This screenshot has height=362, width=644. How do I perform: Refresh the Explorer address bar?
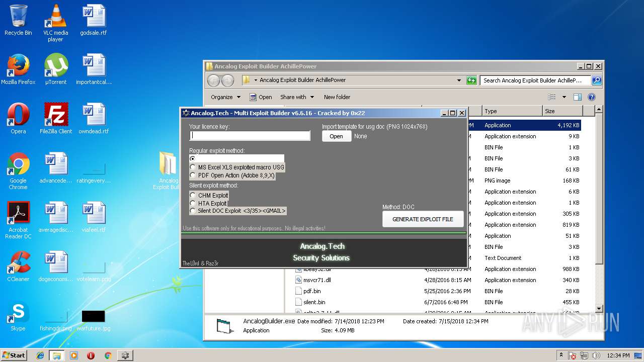[471, 80]
